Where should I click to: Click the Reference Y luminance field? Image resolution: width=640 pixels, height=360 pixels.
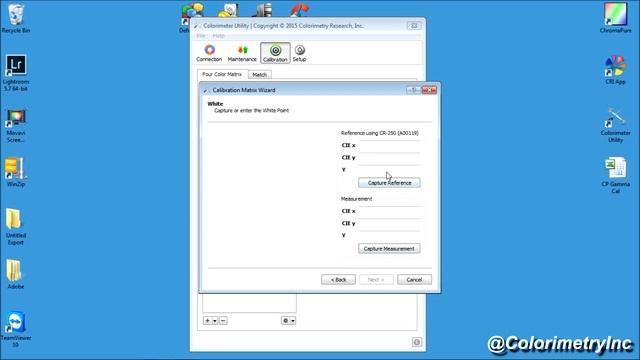[x=389, y=170]
